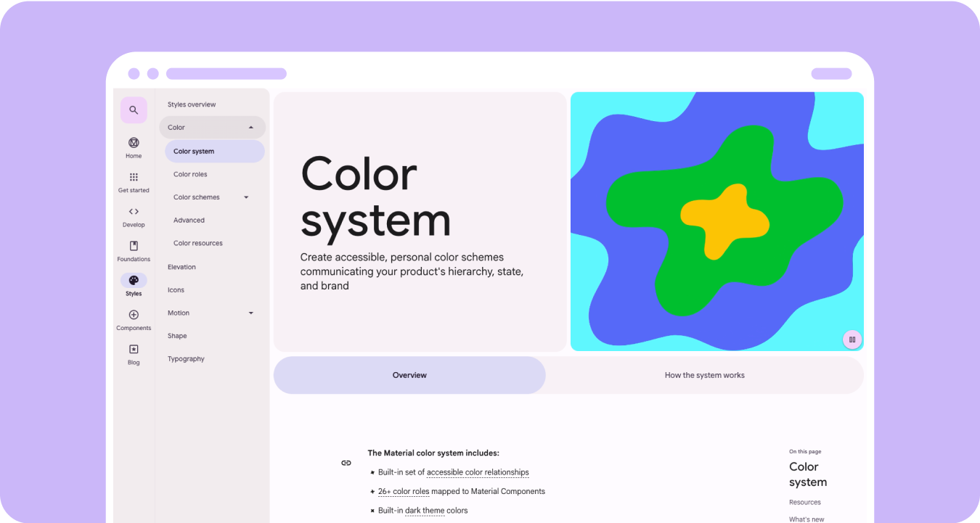Switch to How the system works tab
The height and width of the screenshot is (523, 980).
pyautogui.click(x=704, y=375)
